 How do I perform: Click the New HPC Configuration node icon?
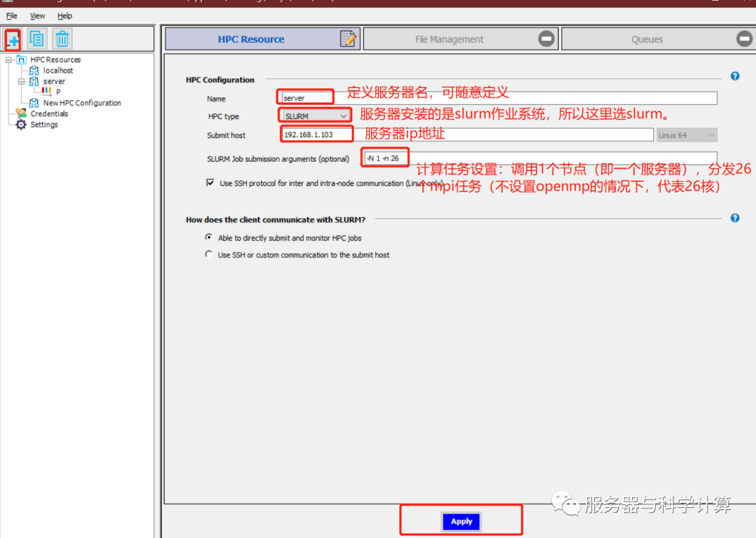[34, 103]
